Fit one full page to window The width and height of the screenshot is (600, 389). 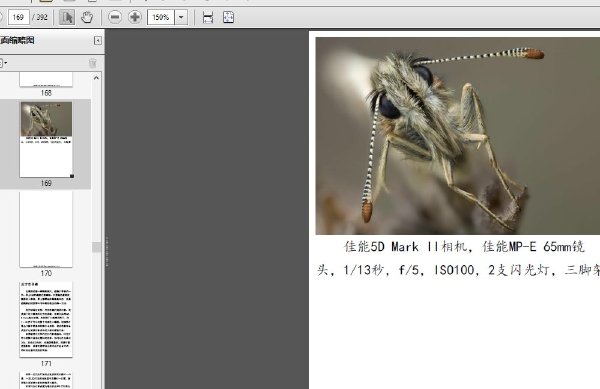coord(228,17)
